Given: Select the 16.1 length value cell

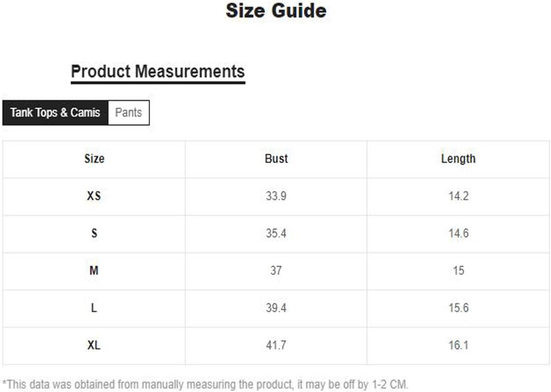Looking at the screenshot, I should point(458,345).
